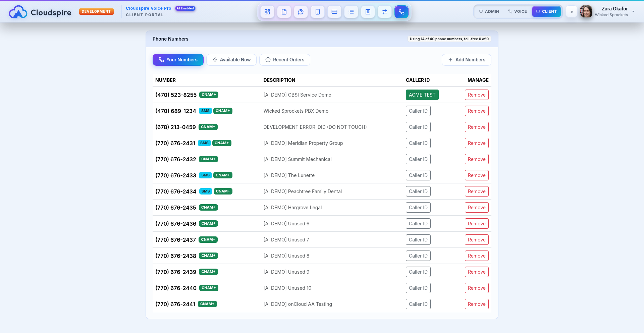Open the dollar invoice icon
Viewport: 644px width, 333px height.
368,12
